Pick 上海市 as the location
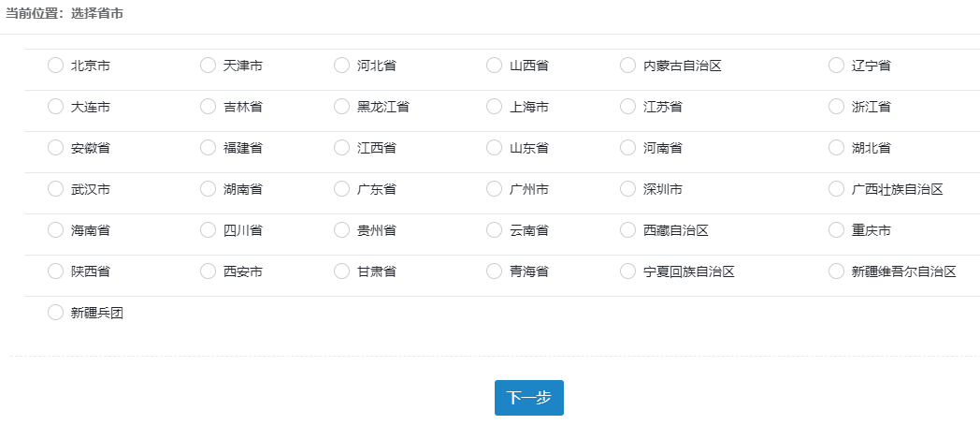Screen dimensions: 980x425 tap(494, 107)
